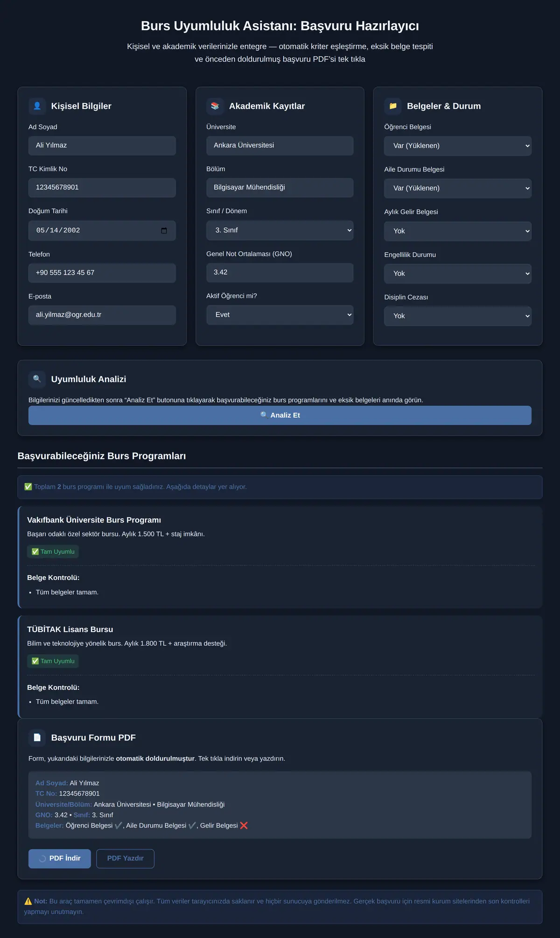The image size is (560, 938).
Task: Click the Üniversite/Bölüm line in PDF preview
Action: point(130,804)
